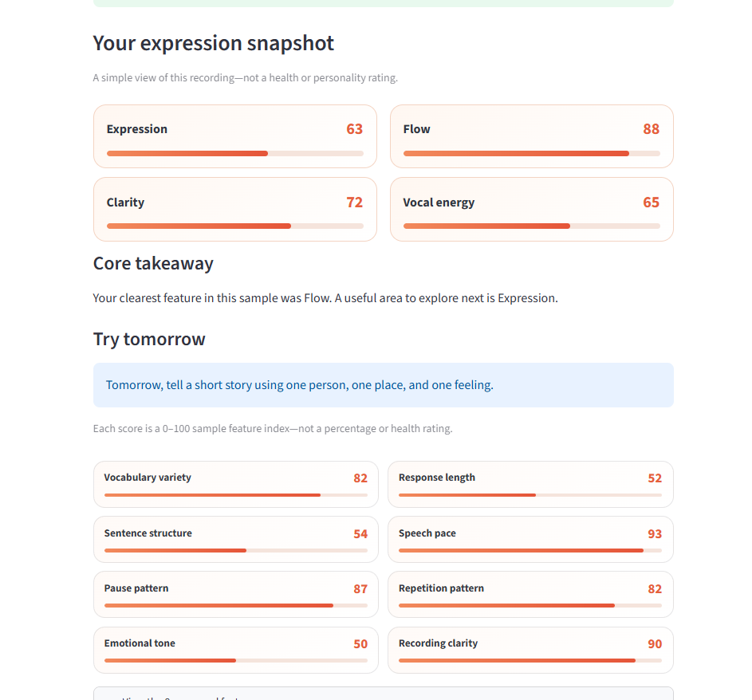Select the Flow score card
The width and height of the screenshot is (752, 700).
pyautogui.click(x=532, y=136)
